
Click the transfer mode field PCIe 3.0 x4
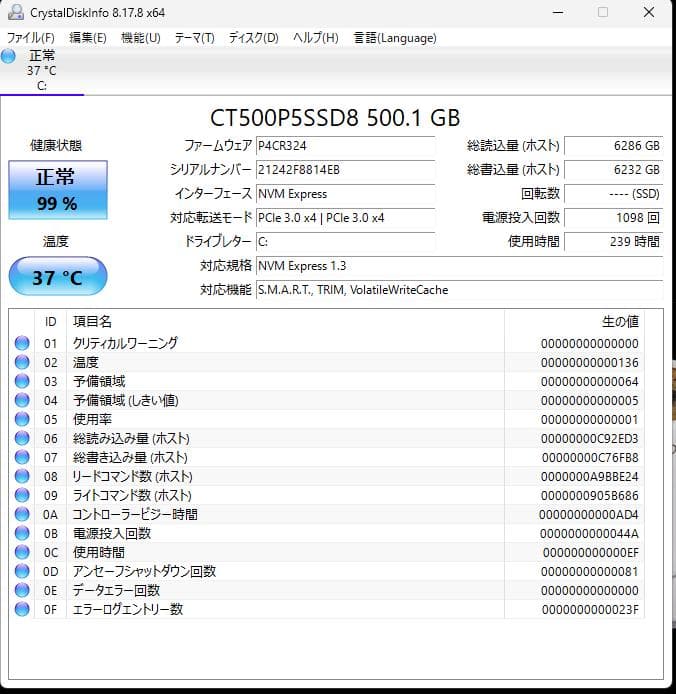pos(345,218)
